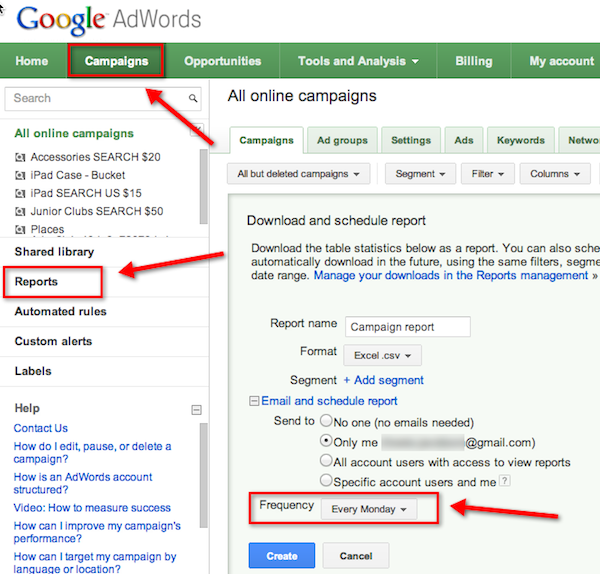
Task: Open the Frequency Every Monday dropdown
Action: 369,509
